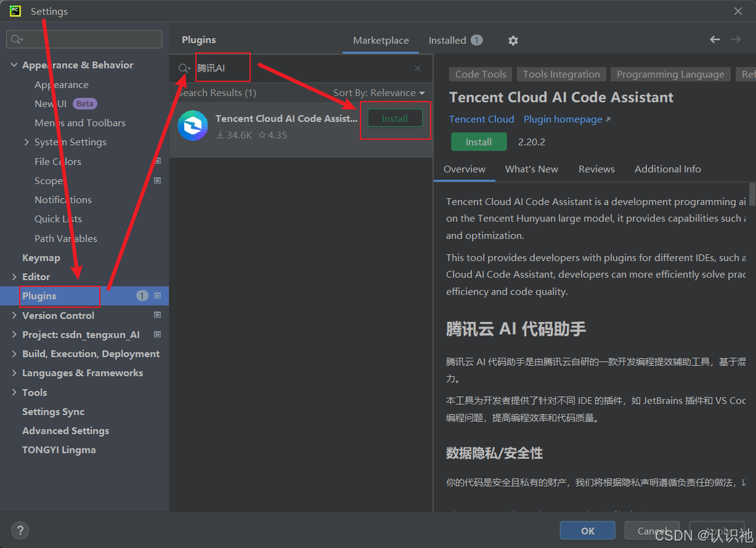Click the settings search magnifier icon
Image resolution: width=756 pixels, height=548 pixels.
pyautogui.click(x=17, y=39)
